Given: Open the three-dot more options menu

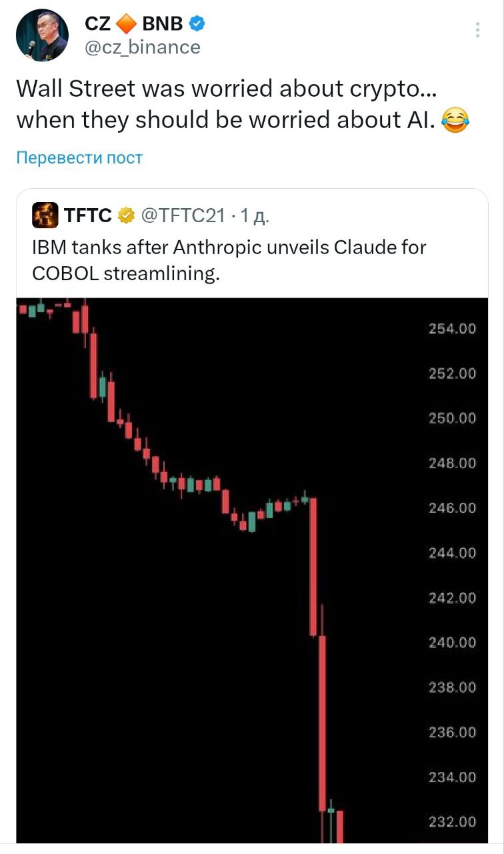Looking at the screenshot, I should point(477,30).
